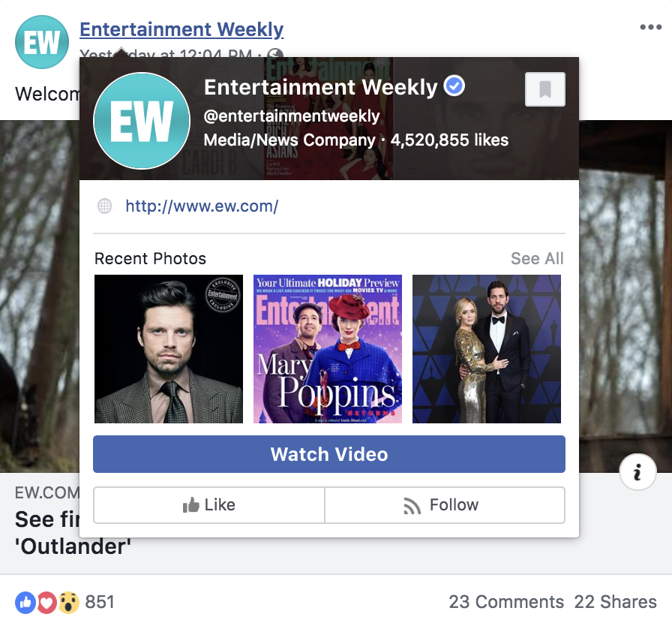The image size is (672, 626).
Task: Open the post options three-dots menu
Action: tap(650, 27)
